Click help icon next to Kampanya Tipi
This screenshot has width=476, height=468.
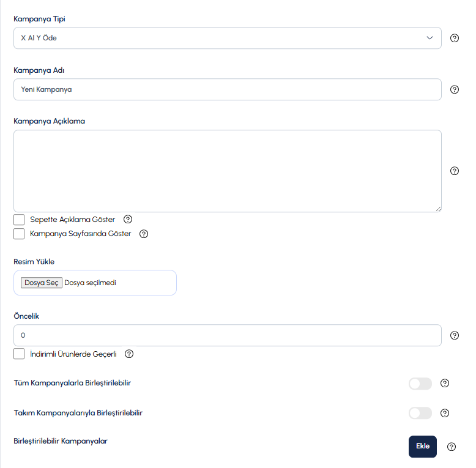click(x=454, y=38)
